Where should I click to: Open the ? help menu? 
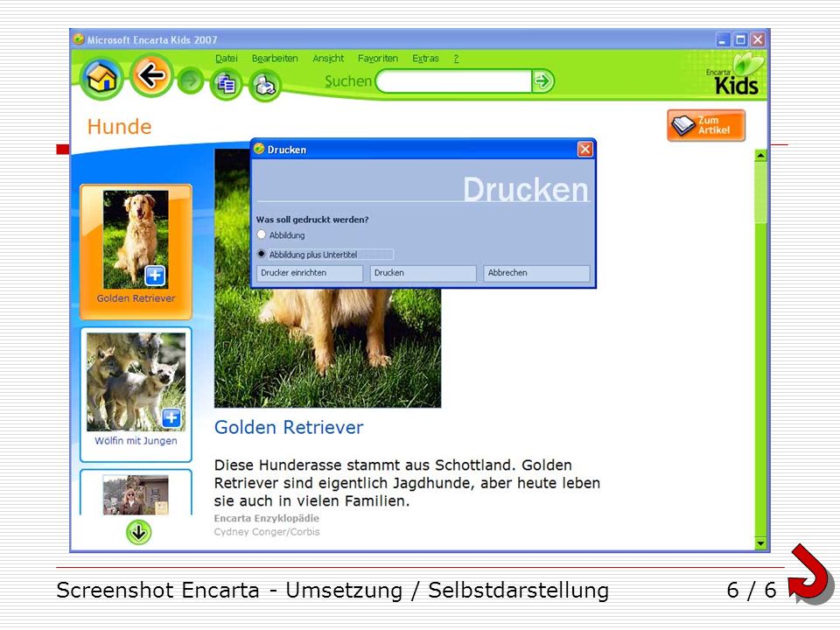(x=456, y=59)
